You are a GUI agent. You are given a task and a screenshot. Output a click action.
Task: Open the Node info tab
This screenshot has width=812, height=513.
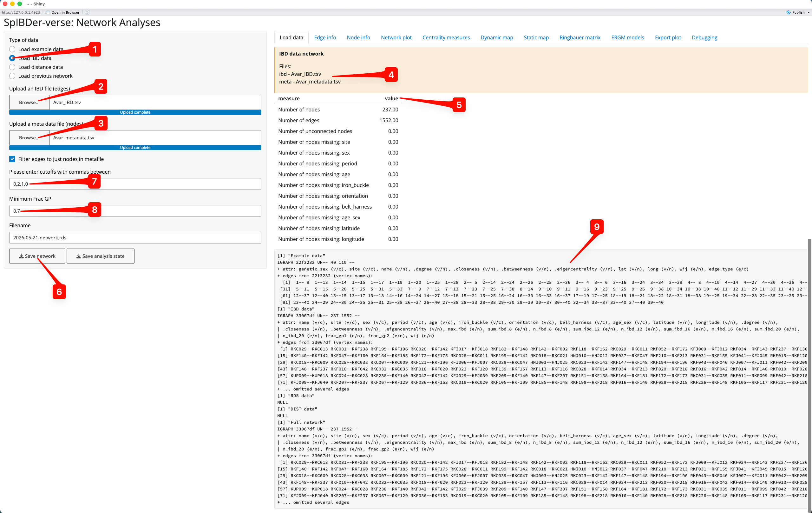coord(358,37)
